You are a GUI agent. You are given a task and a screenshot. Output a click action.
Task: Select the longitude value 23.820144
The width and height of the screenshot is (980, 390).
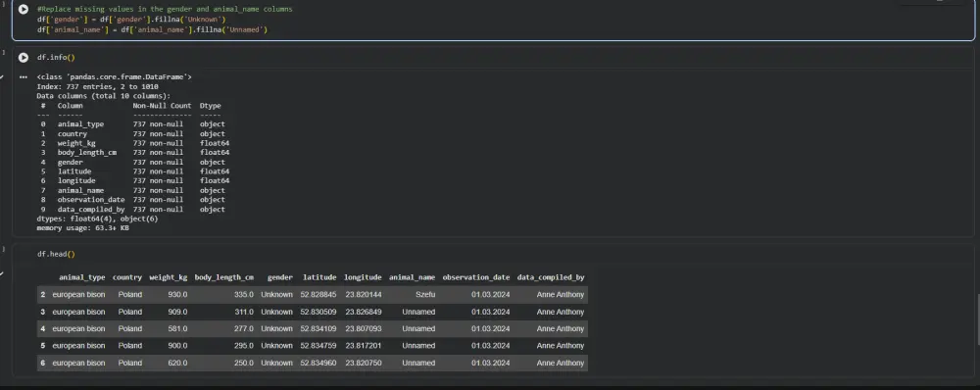(364, 294)
